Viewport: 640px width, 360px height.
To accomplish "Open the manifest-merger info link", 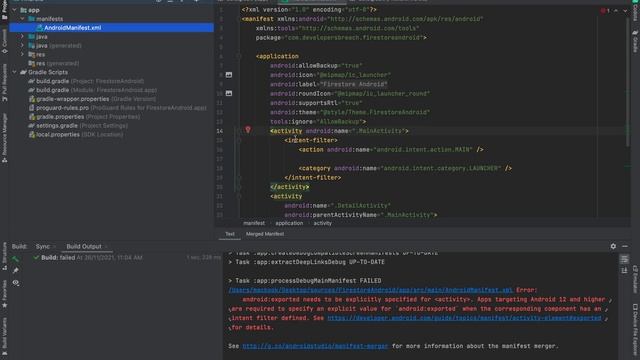I will coord(315,346).
